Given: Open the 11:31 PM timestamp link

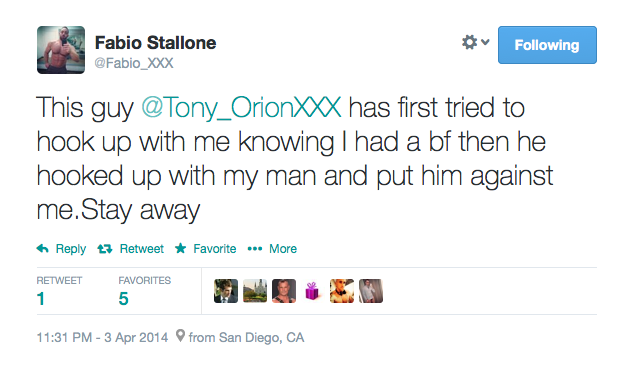Looking at the screenshot, I should (x=102, y=337).
